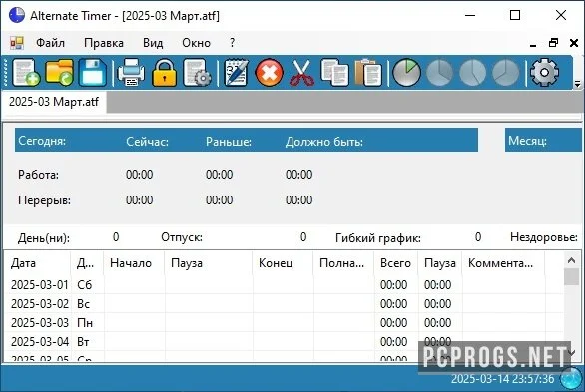Viewport: 585px width, 392px height.
Task: Open options with the large gear icon
Action: point(544,72)
